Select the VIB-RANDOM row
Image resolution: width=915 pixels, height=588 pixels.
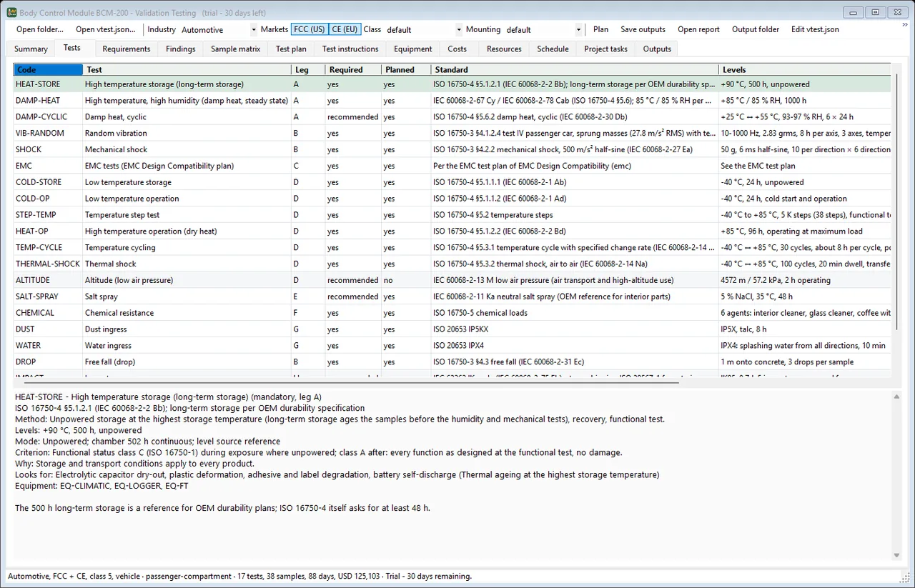tap(452, 134)
